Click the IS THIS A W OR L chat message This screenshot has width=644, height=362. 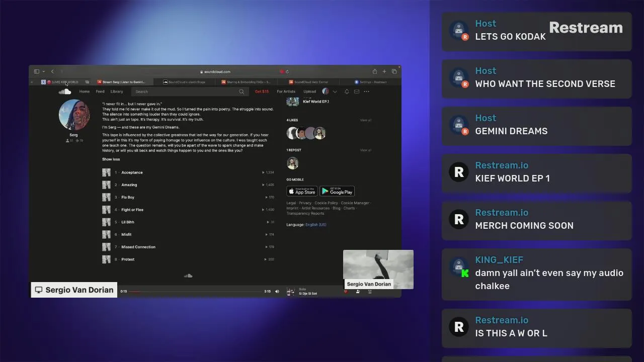[536, 328]
